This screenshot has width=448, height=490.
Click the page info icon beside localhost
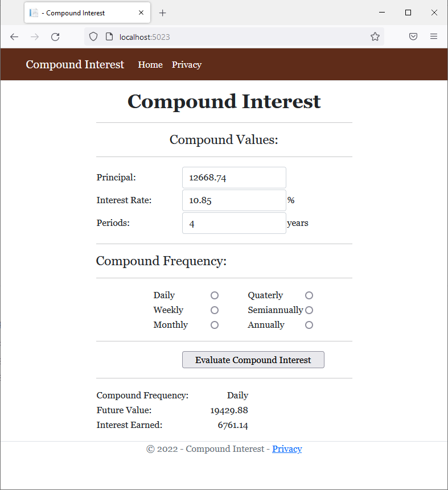click(109, 37)
